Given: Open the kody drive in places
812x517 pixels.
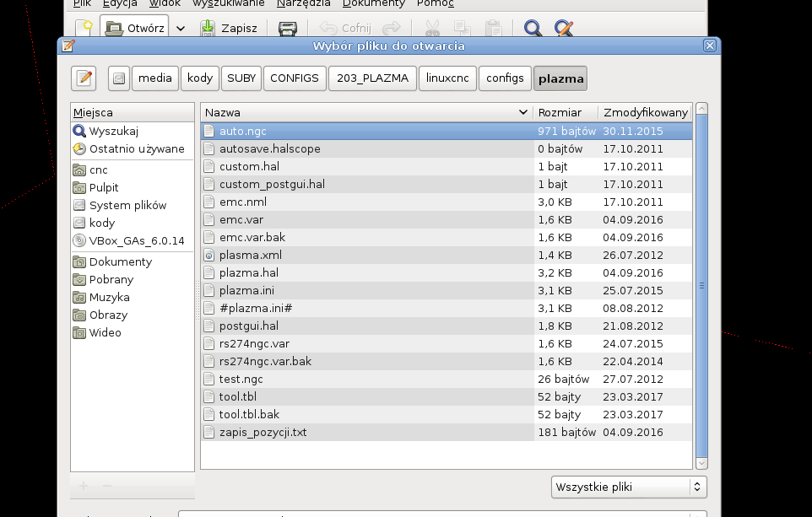Looking at the screenshot, I should [133, 223].
